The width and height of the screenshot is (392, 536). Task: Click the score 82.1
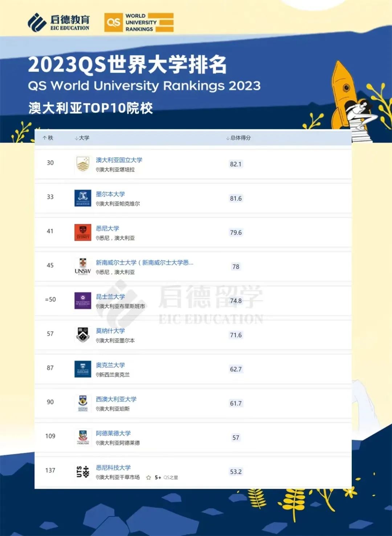236,164
